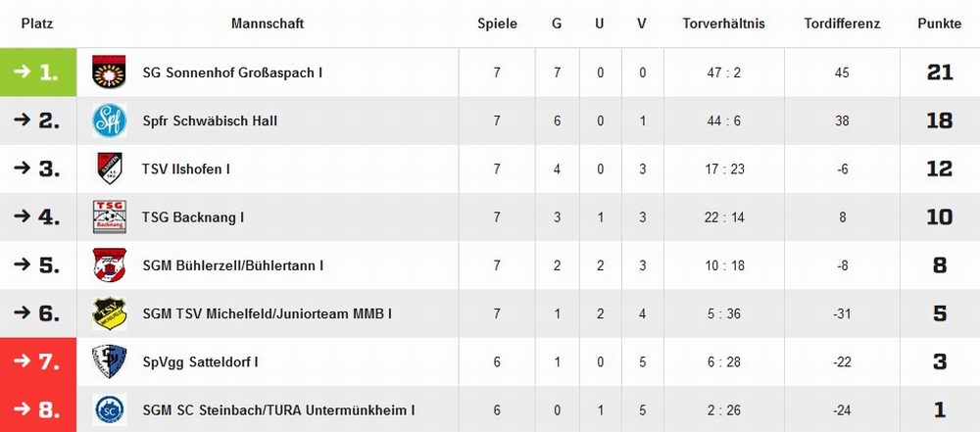
Task: Open SGM SC Steinbach/TURA Untermünkheim I link
Action: pos(278,410)
